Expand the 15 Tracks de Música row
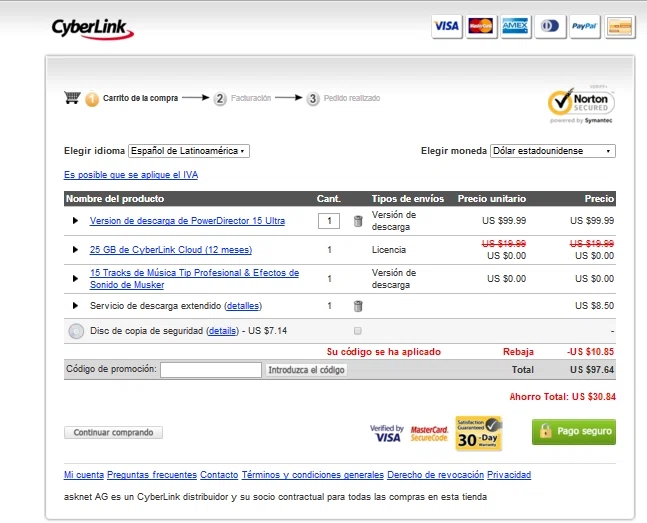The height and width of the screenshot is (523, 647). point(75,279)
